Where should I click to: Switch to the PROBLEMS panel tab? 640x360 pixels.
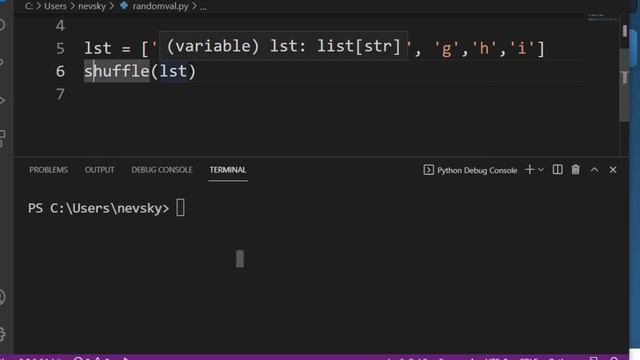48,170
